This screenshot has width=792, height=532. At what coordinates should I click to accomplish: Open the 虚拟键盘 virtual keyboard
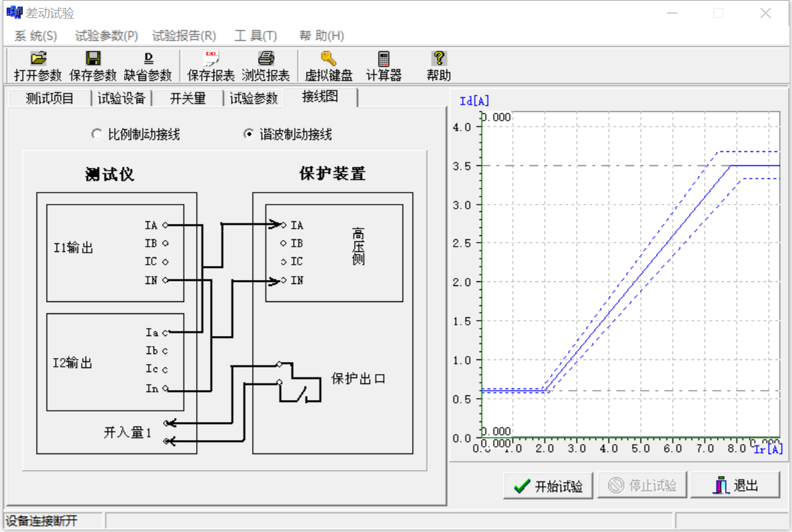pyautogui.click(x=328, y=65)
